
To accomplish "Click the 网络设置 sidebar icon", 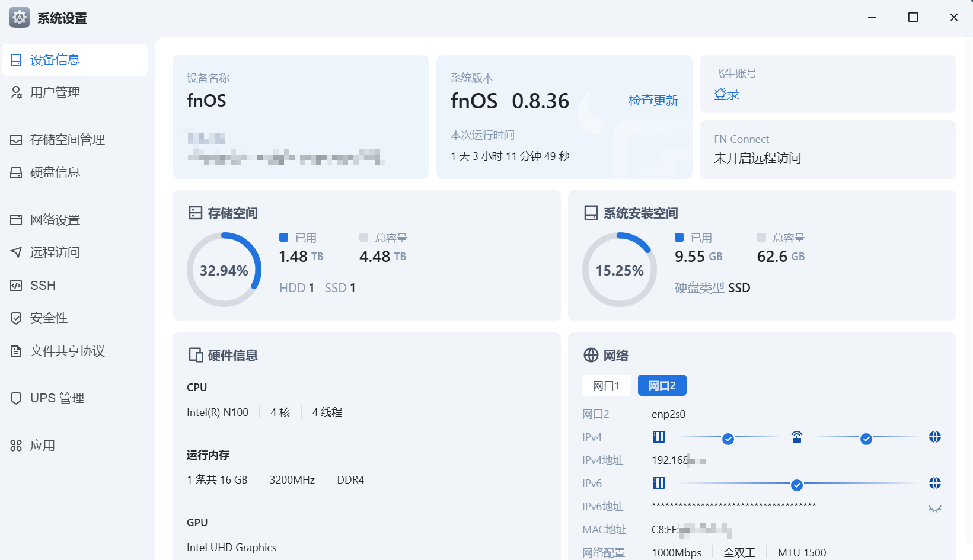I will point(16,220).
